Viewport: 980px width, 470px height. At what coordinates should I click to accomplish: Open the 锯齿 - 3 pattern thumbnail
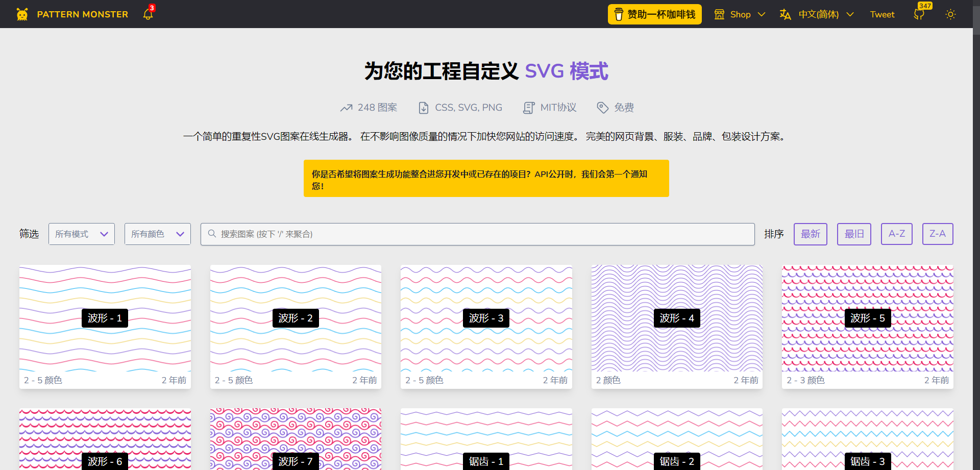[868, 439]
